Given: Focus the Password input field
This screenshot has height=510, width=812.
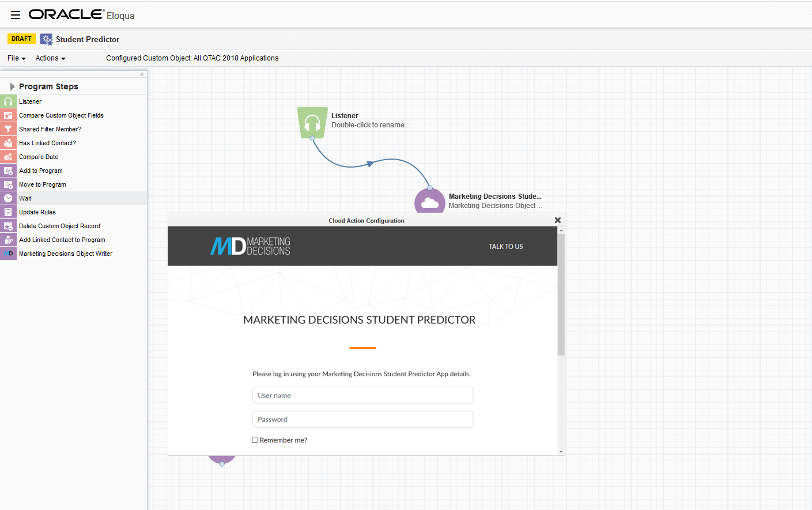Looking at the screenshot, I should click(362, 419).
